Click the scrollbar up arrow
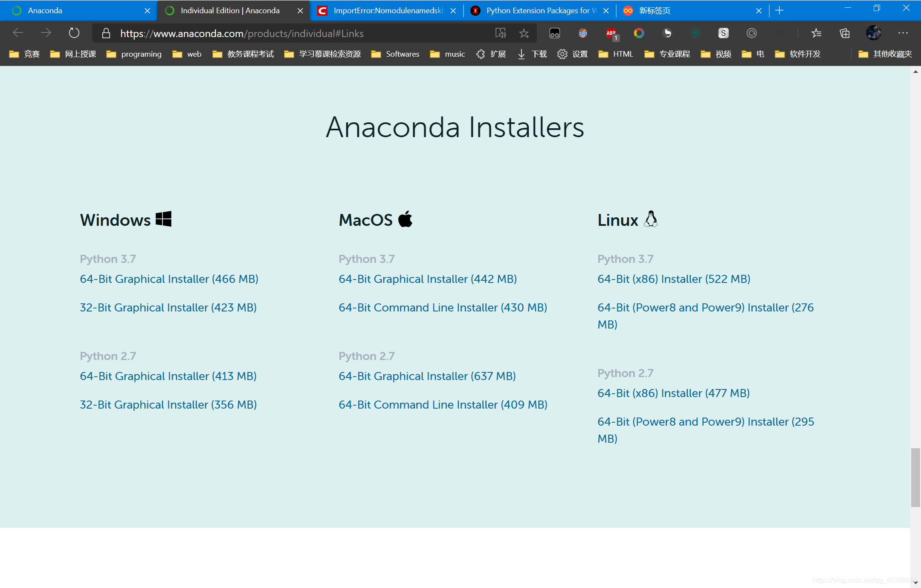921x588 pixels. [915, 72]
